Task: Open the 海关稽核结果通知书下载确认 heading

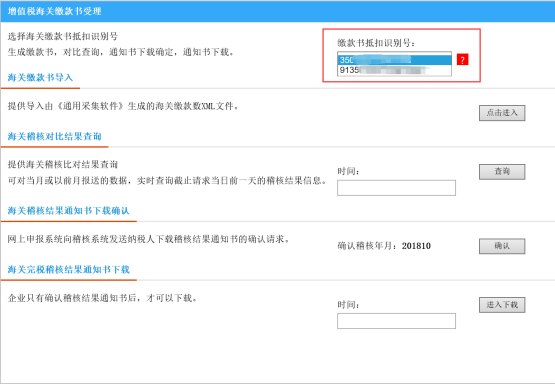Action: coord(69,211)
